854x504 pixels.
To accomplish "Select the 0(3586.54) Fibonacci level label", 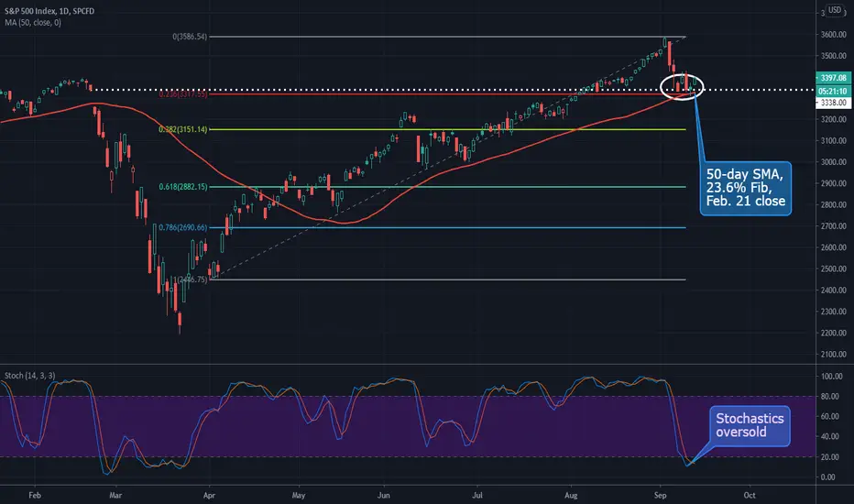I will 190,37.
